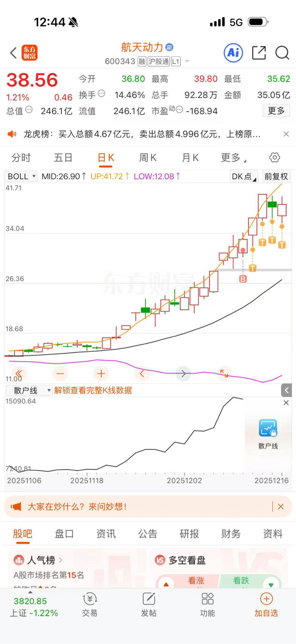Switch to 月K chart tab
The image size is (296, 644).
190,157
